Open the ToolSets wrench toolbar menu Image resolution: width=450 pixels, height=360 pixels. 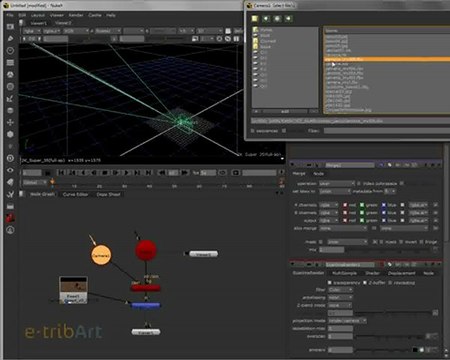pos(10,194)
